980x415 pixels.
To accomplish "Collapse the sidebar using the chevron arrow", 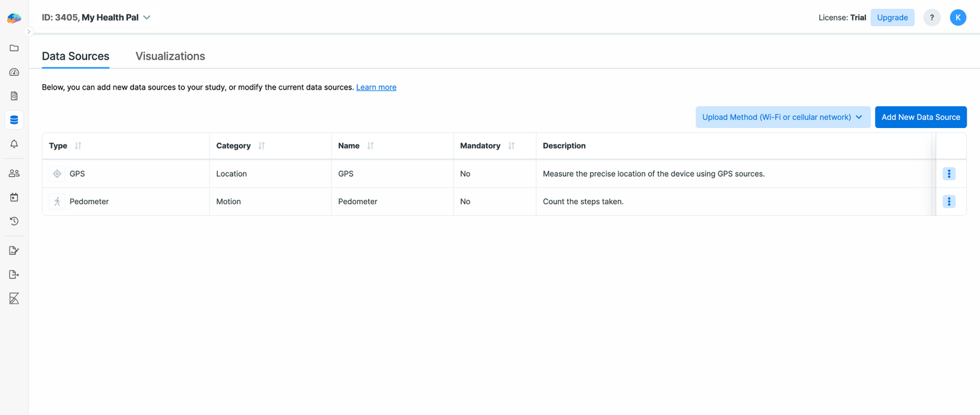I will coord(29,31).
